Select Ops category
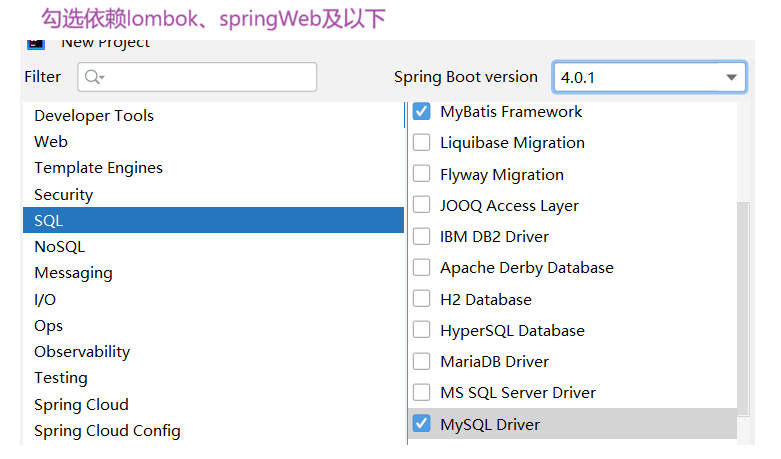 213,326
